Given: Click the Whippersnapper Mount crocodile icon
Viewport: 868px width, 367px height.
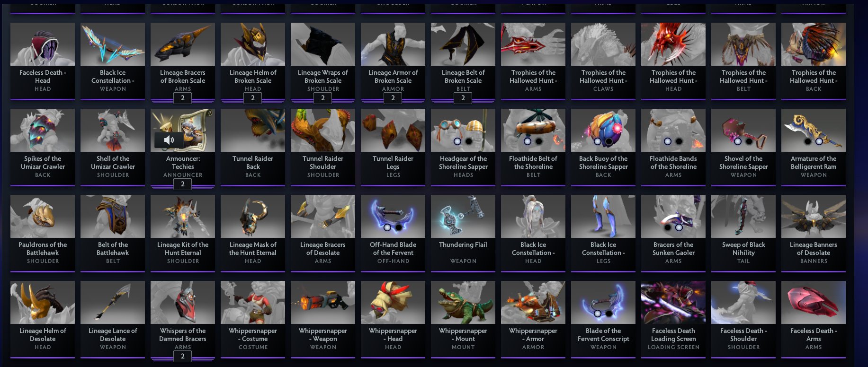Looking at the screenshot, I should [463, 303].
